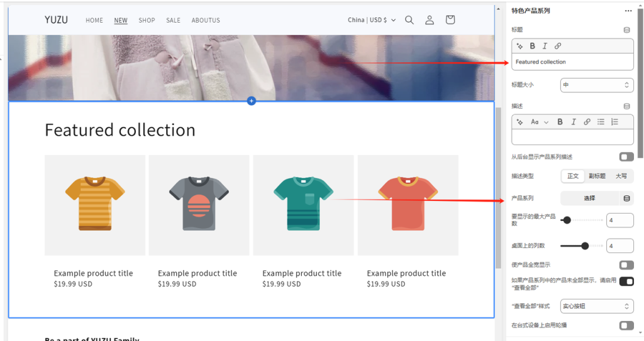
Task: Open the account profile icon
Action: click(429, 20)
